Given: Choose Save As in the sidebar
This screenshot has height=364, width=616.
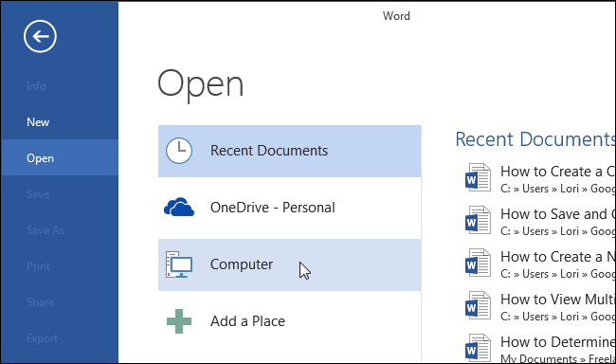Looking at the screenshot, I should point(45,230).
